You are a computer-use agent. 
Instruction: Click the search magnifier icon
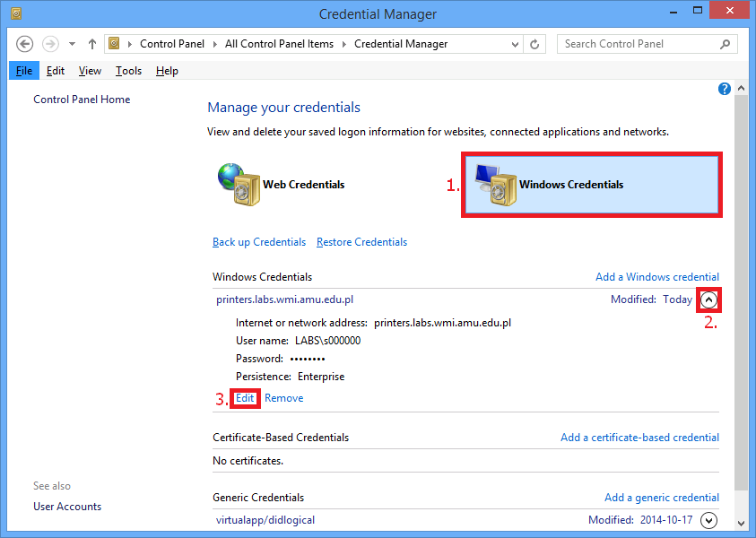point(725,44)
